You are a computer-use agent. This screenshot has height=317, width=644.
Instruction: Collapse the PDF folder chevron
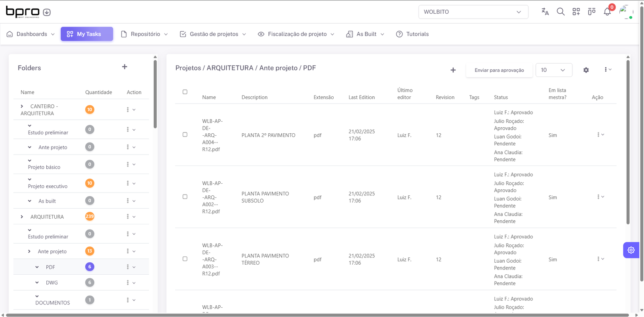(37, 267)
